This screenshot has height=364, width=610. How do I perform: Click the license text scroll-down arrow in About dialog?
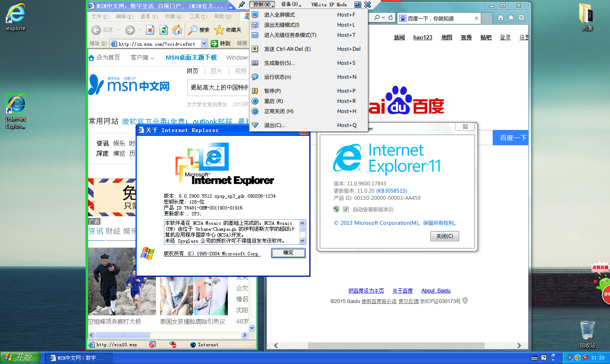[x=302, y=241]
